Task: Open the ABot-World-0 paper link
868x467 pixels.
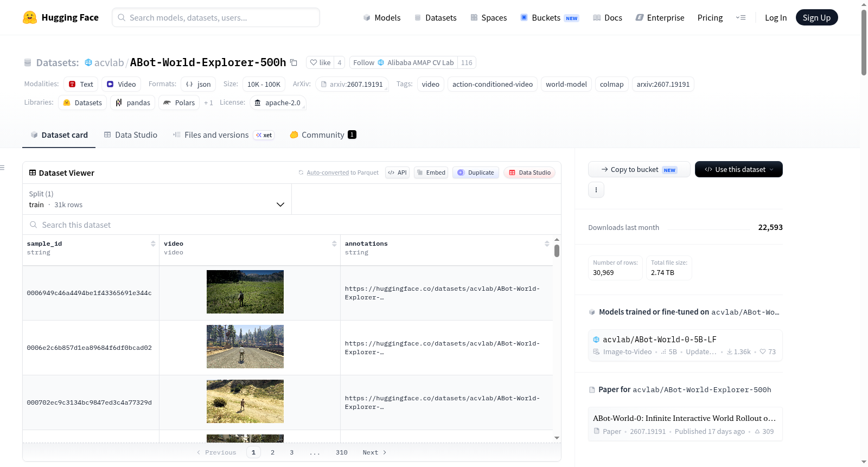Action: pos(685,424)
